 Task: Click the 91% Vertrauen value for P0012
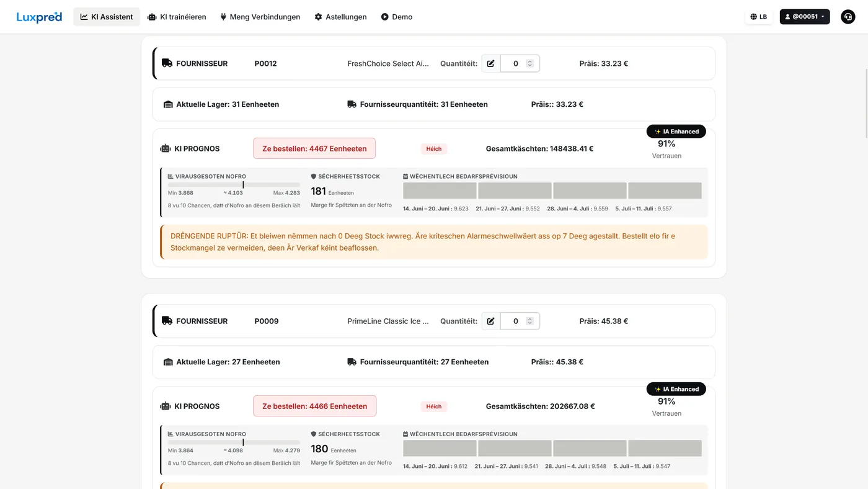[x=666, y=144]
